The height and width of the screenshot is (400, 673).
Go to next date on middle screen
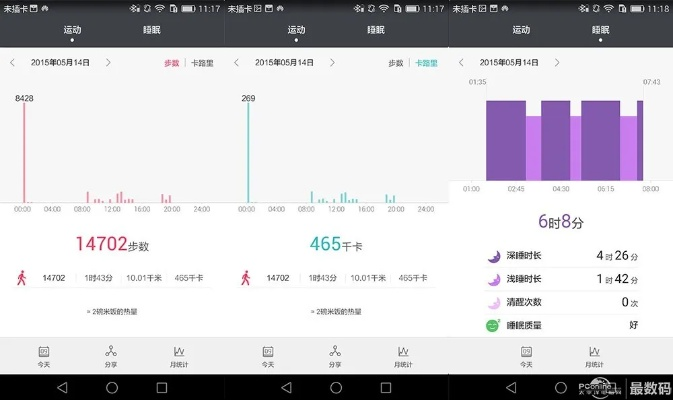332,63
